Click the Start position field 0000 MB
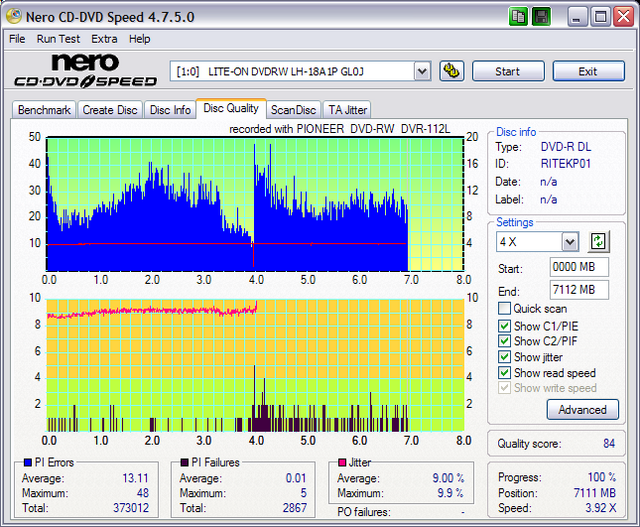This screenshot has height=527, width=640. tap(579, 267)
